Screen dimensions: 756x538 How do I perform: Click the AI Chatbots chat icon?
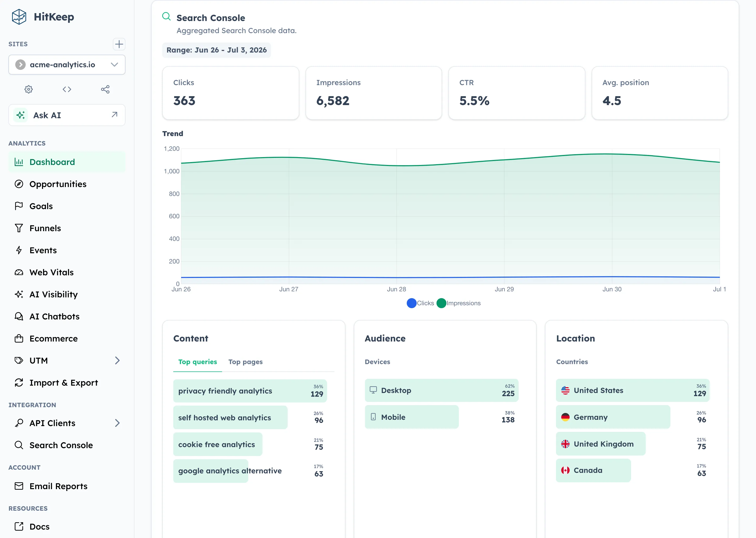click(19, 316)
